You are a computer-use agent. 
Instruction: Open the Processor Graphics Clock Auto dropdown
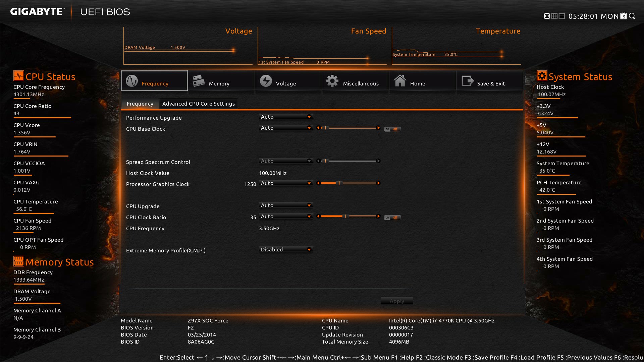pyautogui.click(x=286, y=183)
